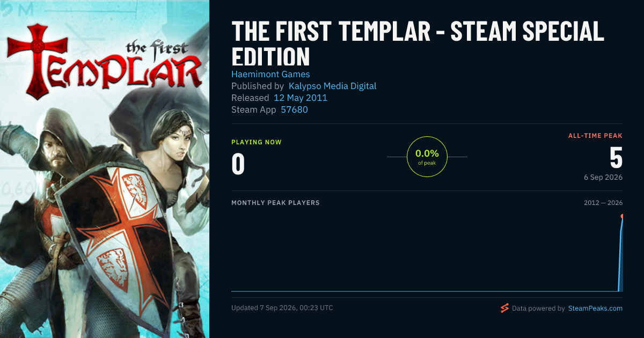
Task: Click the SteamPeaks logo icon
Action: pyautogui.click(x=504, y=308)
